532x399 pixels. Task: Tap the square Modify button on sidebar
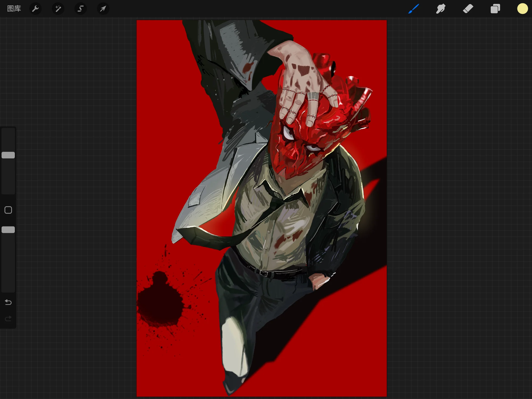(8, 210)
